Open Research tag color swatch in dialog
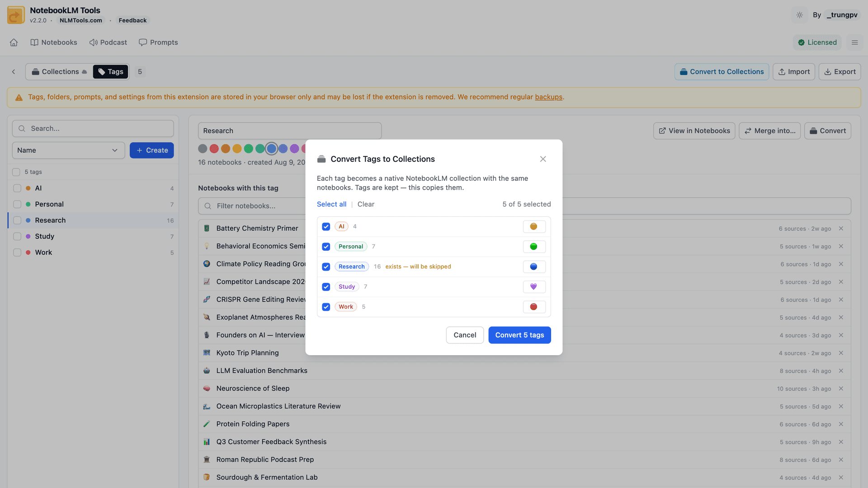The height and width of the screenshot is (488, 868). pyautogui.click(x=534, y=267)
